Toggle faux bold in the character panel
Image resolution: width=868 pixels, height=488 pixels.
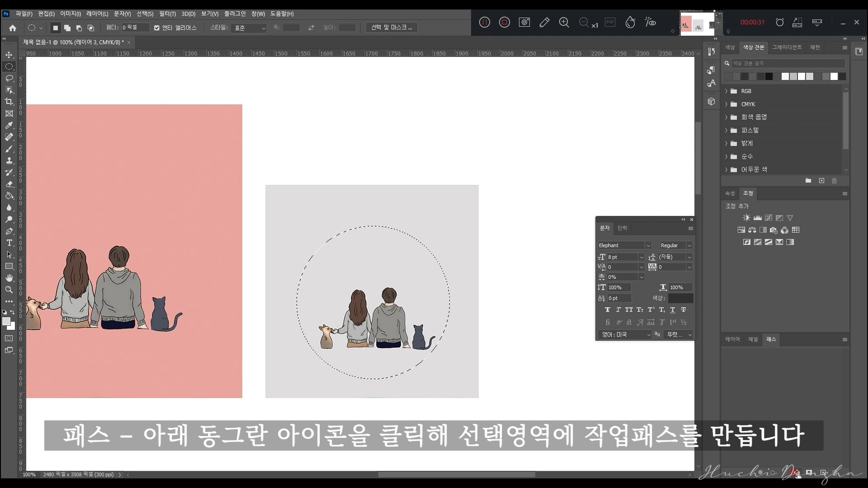click(608, 310)
